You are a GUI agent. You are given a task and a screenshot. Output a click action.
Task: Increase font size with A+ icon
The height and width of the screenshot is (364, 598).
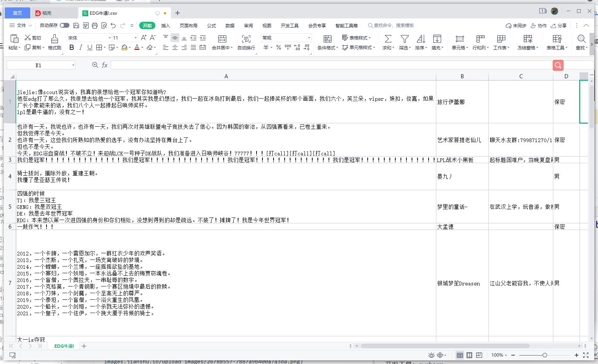144,38
